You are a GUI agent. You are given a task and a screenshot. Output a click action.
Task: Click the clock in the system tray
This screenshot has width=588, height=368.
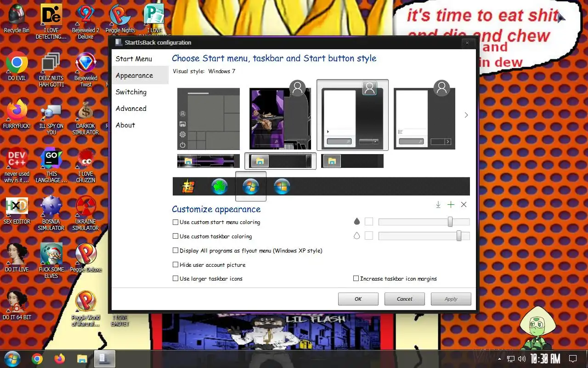tap(545, 359)
